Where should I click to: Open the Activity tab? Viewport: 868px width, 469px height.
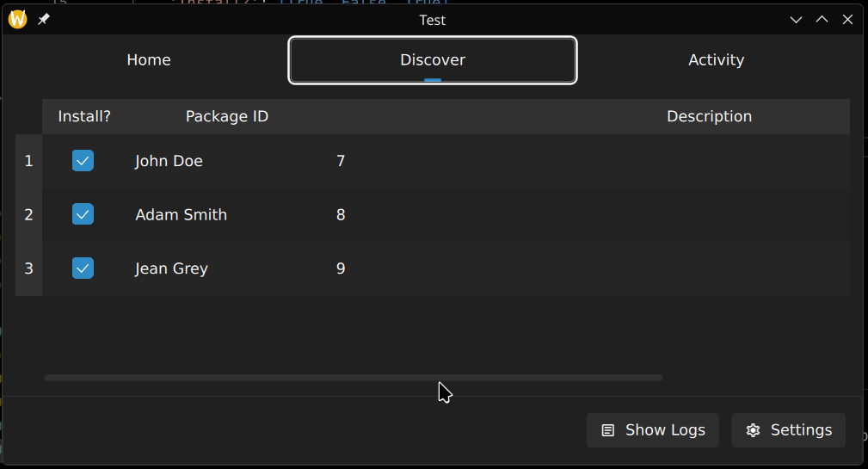(716, 60)
